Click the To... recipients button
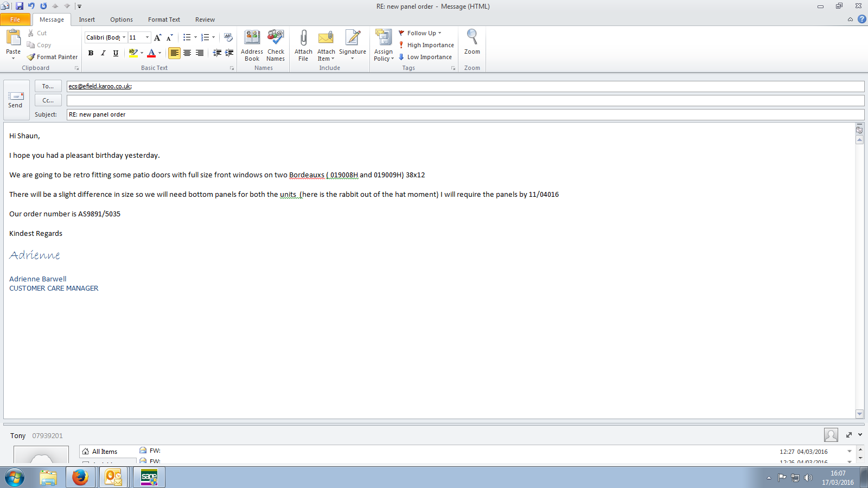 tap(48, 86)
